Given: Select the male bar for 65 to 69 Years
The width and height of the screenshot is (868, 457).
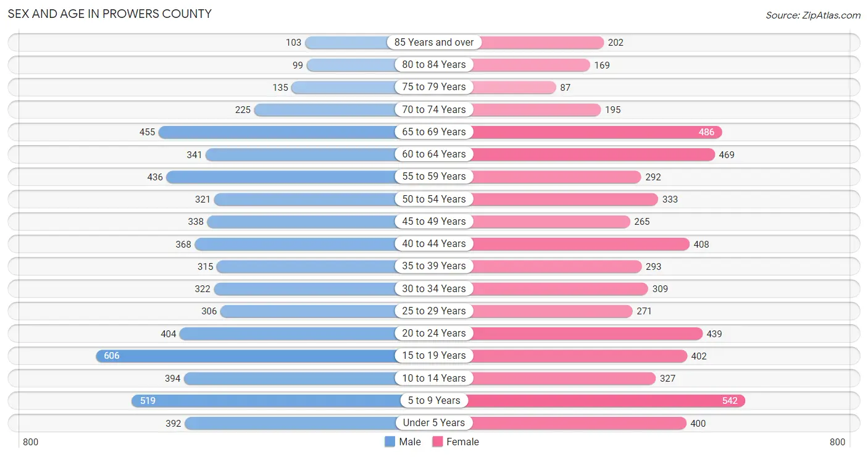Looking at the screenshot, I should [x=277, y=132].
